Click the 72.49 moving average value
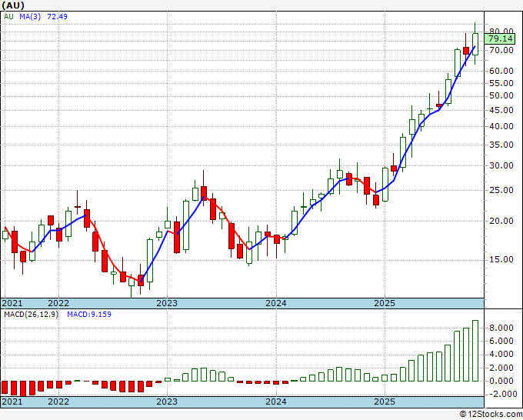The image size is (523, 420). coord(57,17)
